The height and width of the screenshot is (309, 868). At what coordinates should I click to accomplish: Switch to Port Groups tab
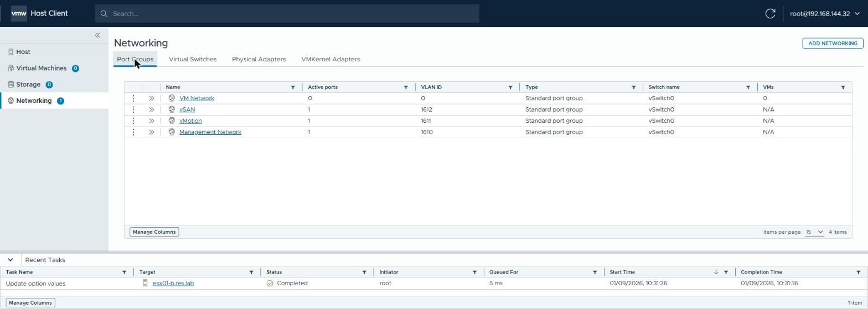coord(135,59)
